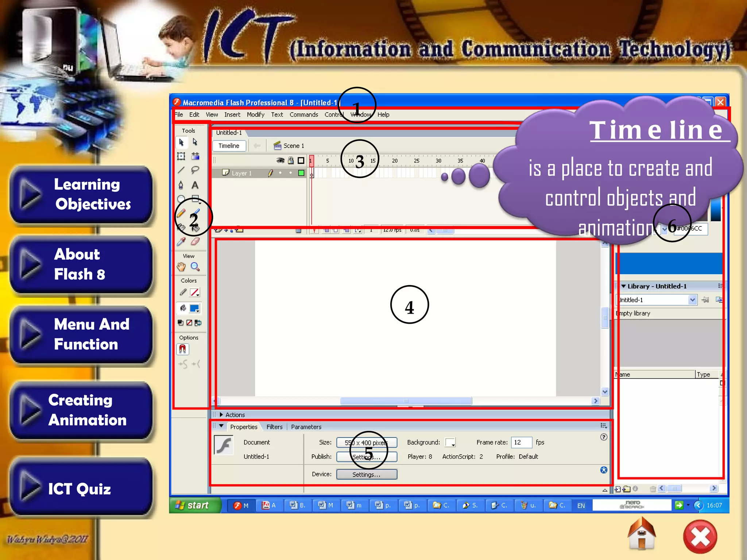The image size is (747, 560).
Task: Toggle lock all layers padlock icon
Action: click(291, 160)
